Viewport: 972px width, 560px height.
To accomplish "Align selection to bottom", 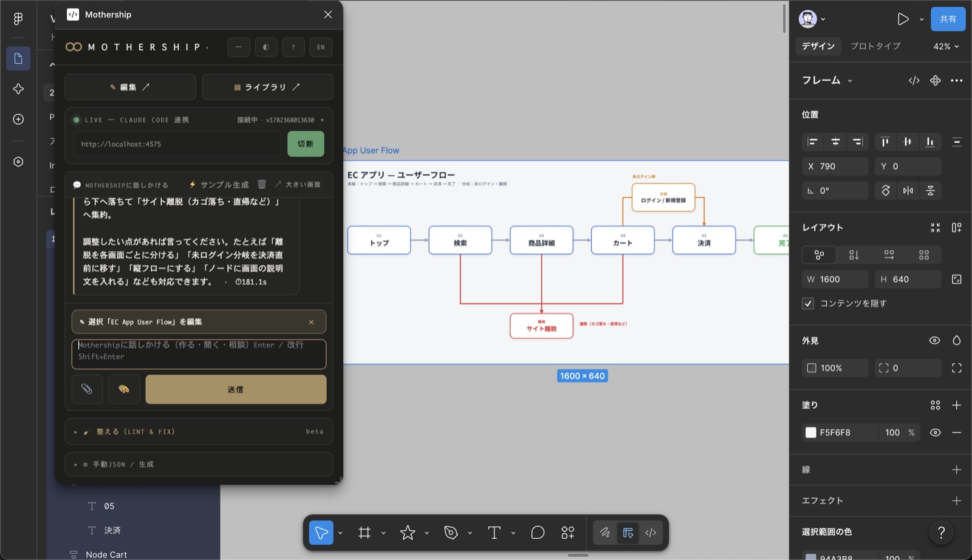I will (x=930, y=142).
